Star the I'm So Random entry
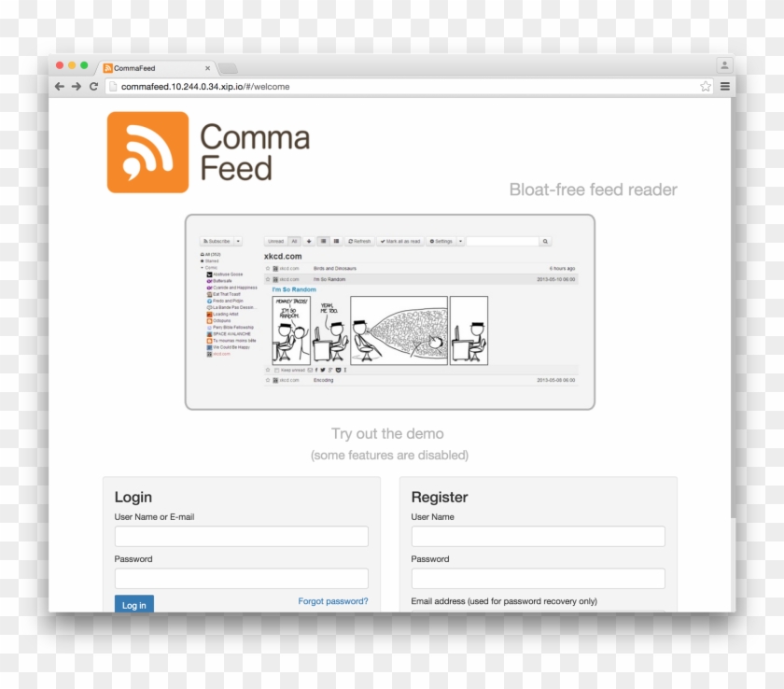 pyautogui.click(x=268, y=279)
